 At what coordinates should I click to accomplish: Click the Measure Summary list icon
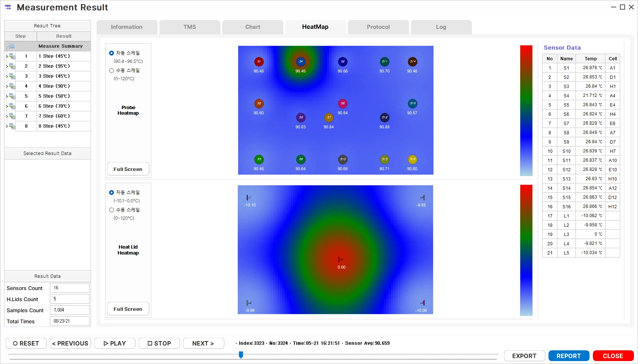click(x=12, y=46)
